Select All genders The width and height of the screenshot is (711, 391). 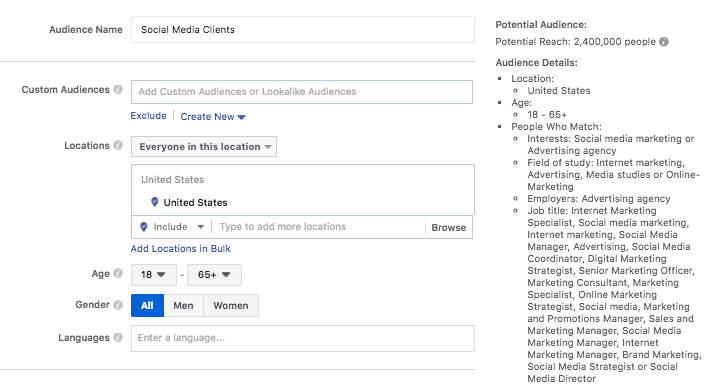pos(147,305)
